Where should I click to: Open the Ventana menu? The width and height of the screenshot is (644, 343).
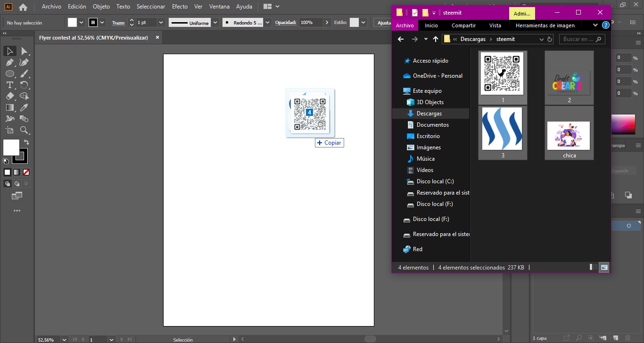pyautogui.click(x=219, y=7)
